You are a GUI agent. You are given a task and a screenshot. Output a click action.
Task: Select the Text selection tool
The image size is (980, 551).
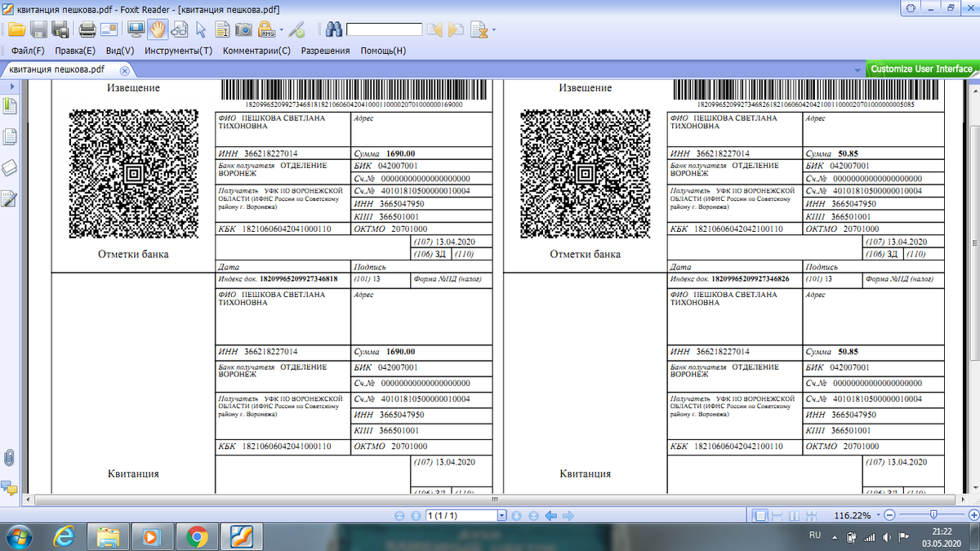222,30
